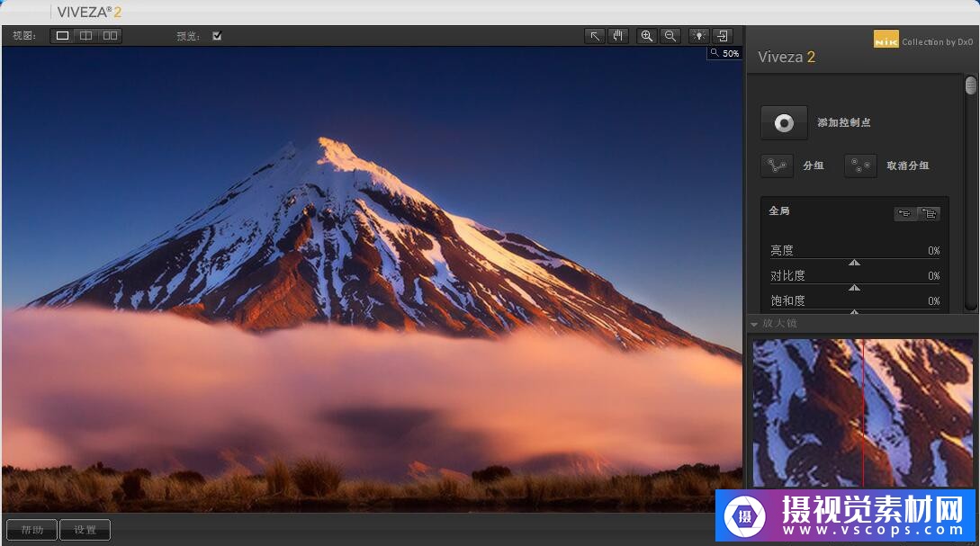The height and width of the screenshot is (546, 980).
Task: Click the side panel hide icon
Action: point(722,36)
